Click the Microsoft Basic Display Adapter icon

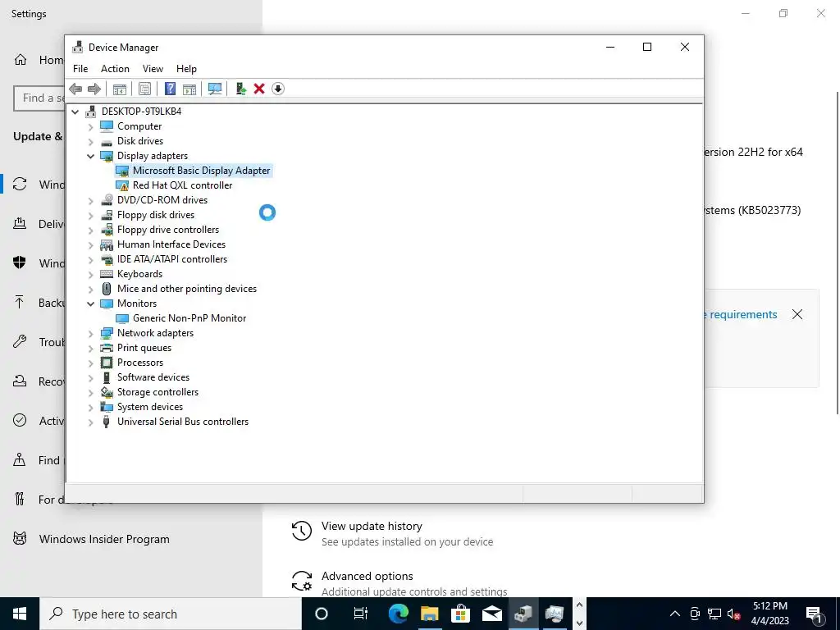123,171
